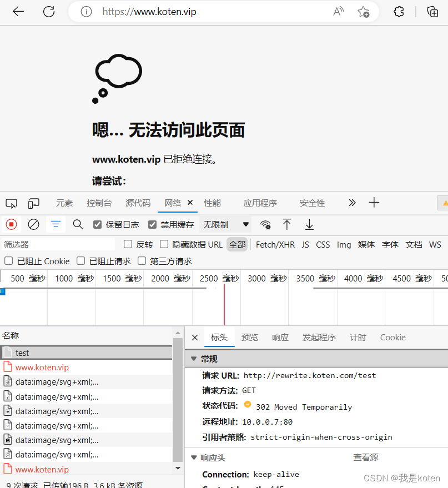Open network conditions settings
Image resolution: width=448 pixels, height=488 pixels.
point(265,224)
